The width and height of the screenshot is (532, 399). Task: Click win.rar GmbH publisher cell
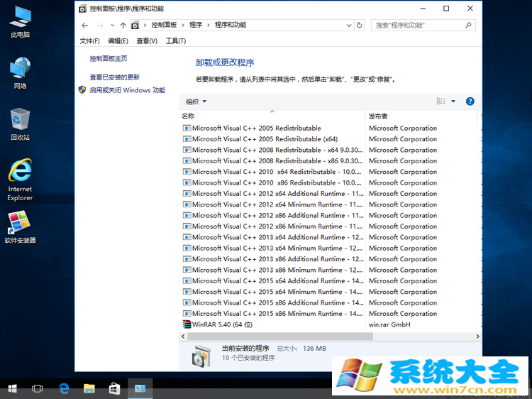click(389, 324)
